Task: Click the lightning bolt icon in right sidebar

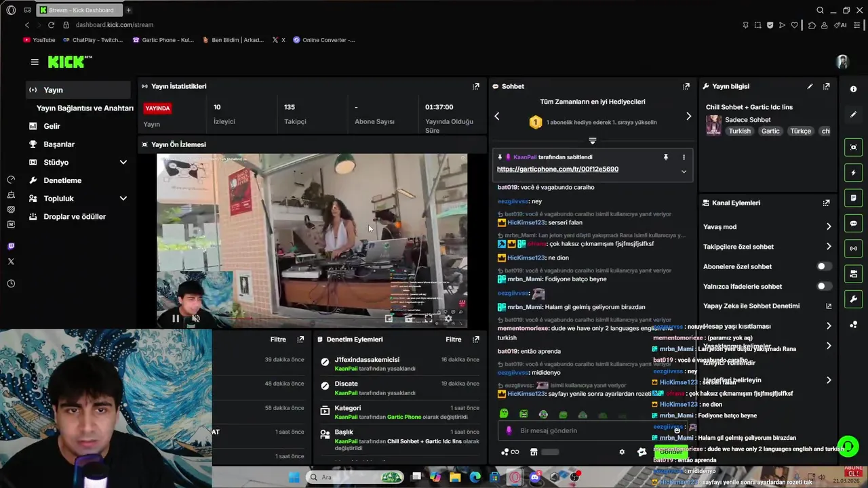Action: pos(853,173)
